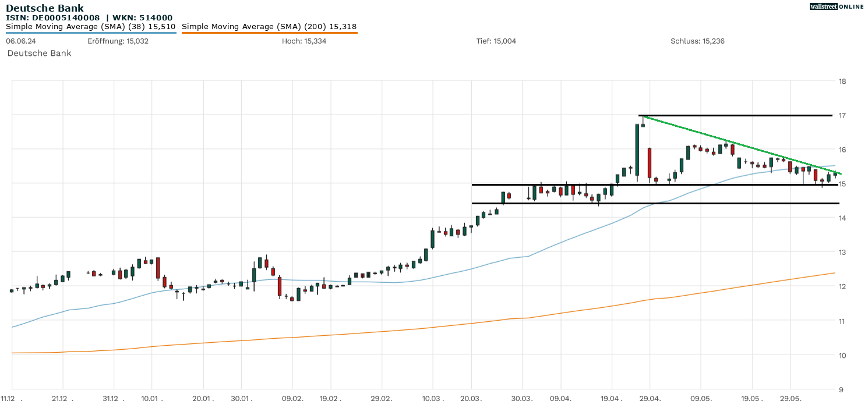Viewport: 868px width, 401px height.
Task: Select the ISIN and WKN text line
Action: click(89, 18)
